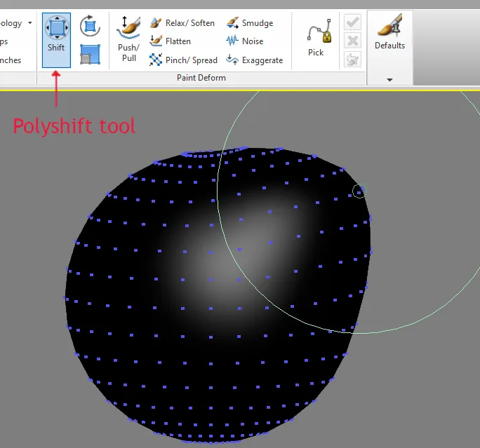Screen dimensions: 480x448
Task: Select the Noise deform brush
Action: (245, 41)
